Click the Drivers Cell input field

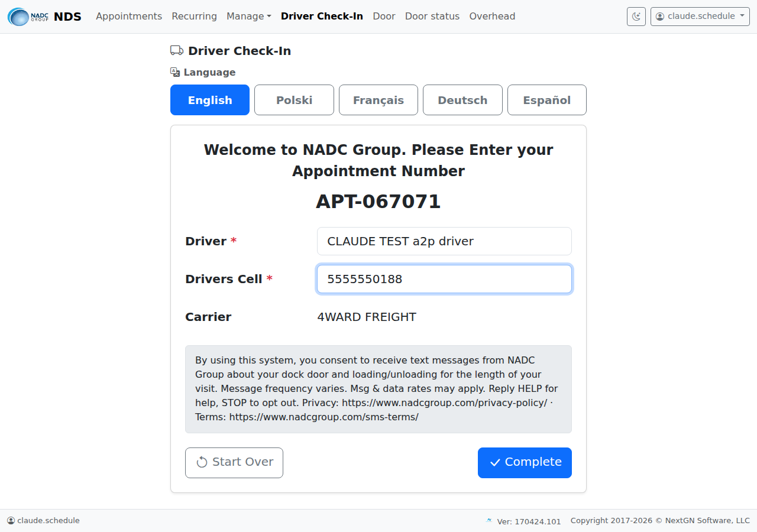pos(444,279)
